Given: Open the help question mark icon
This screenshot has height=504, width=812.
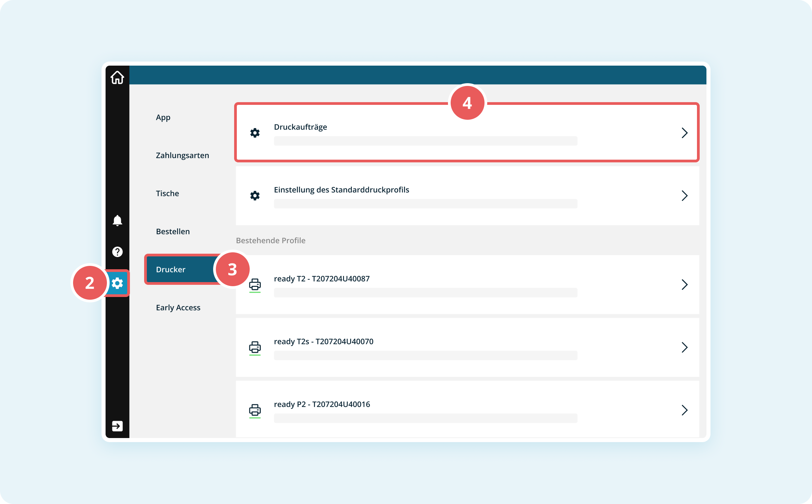Looking at the screenshot, I should click(x=117, y=252).
